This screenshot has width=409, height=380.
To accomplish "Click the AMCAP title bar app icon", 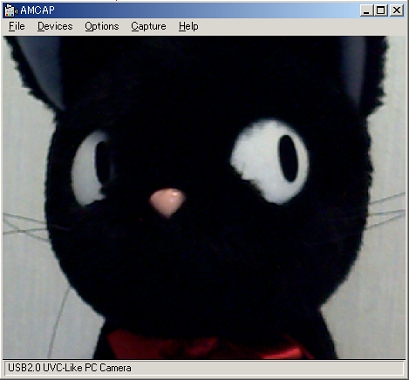I will [x=10, y=10].
